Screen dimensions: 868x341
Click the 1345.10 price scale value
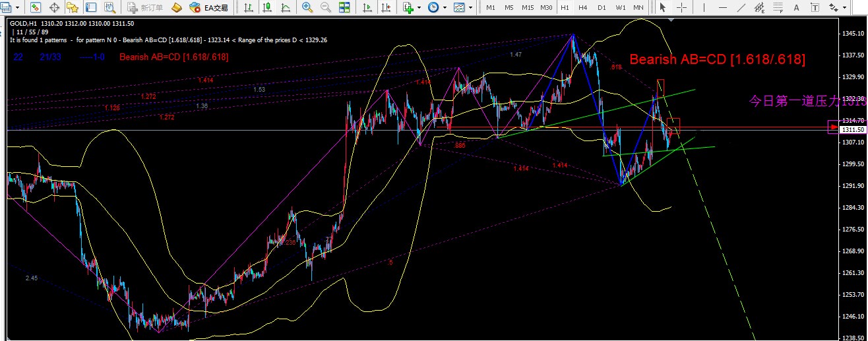(852, 33)
